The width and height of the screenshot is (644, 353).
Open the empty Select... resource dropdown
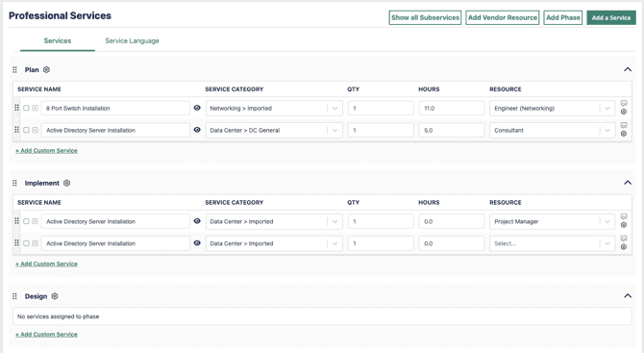pyautogui.click(x=552, y=243)
